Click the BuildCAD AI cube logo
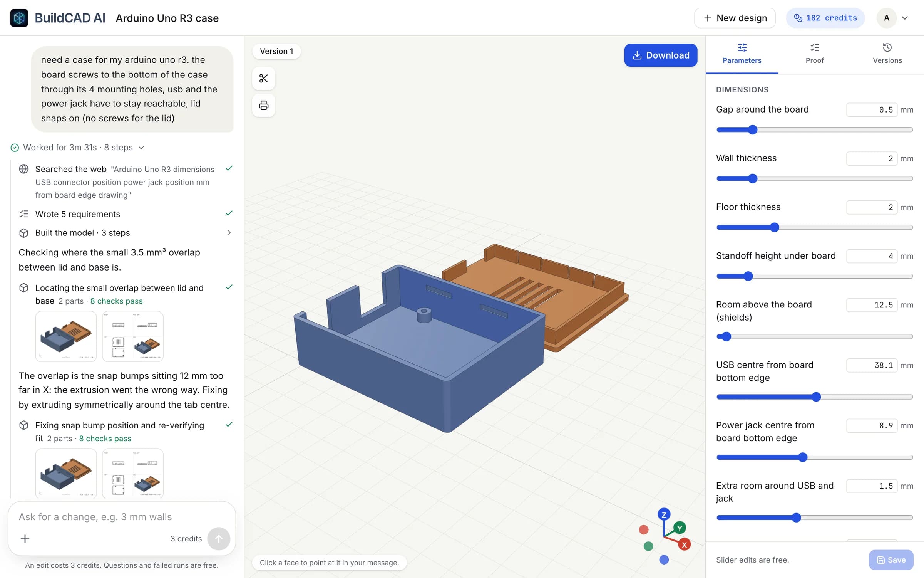The image size is (924, 578). pos(19,18)
